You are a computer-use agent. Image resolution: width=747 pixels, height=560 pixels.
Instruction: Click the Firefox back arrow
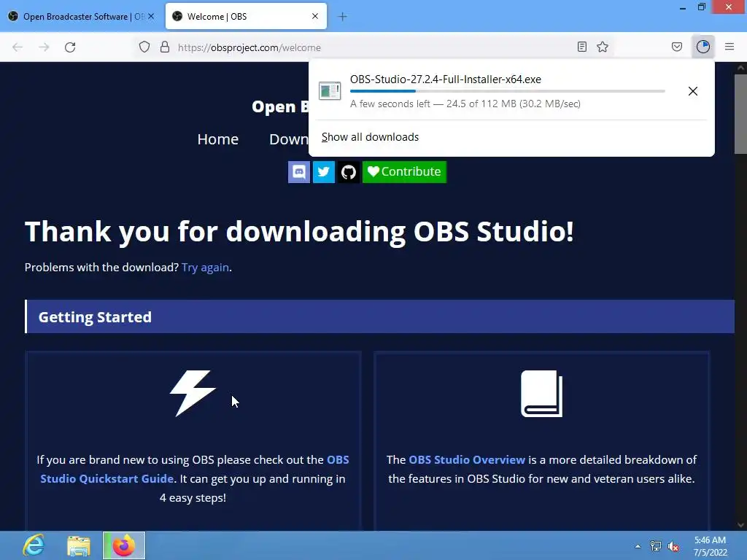click(x=18, y=47)
